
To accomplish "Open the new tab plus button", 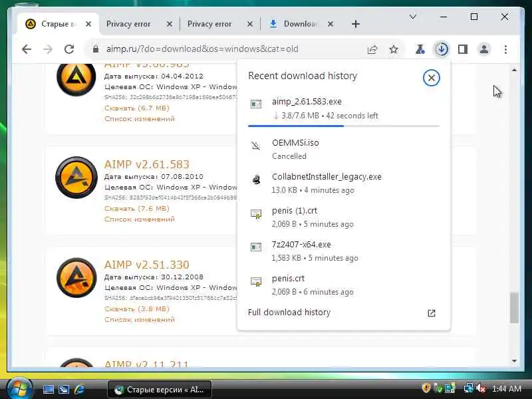I will 356,24.
